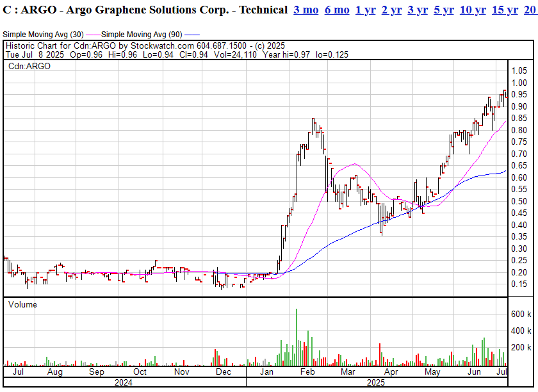Click the 200 k volume axis label
The width and height of the screenshot is (538, 392).
pyautogui.click(x=521, y=347)
